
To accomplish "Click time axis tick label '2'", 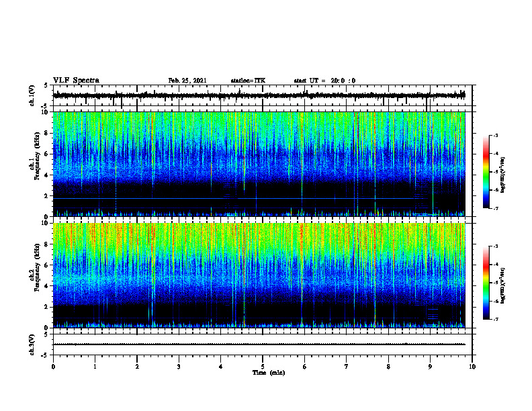I will tap(137, 367).
